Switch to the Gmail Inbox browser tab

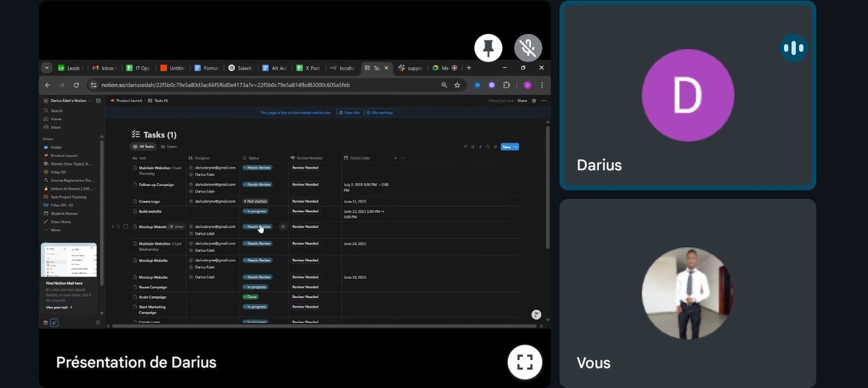(x=105, y=68)
